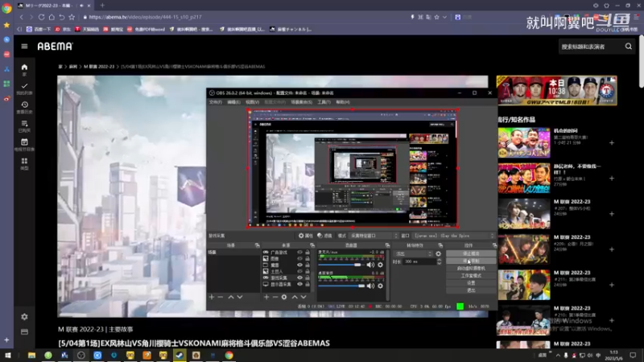Open the OBS 视图(V) menu
Viewport: 644px width, 362px height.
tap(252, 102)
